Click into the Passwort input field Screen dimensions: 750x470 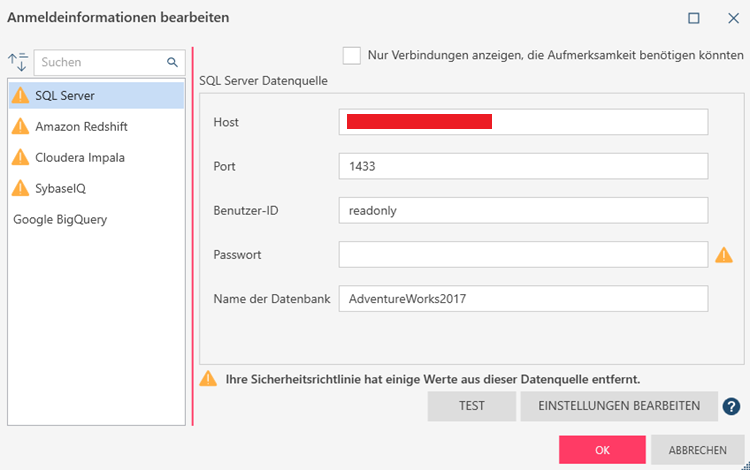tap(523, 255)
